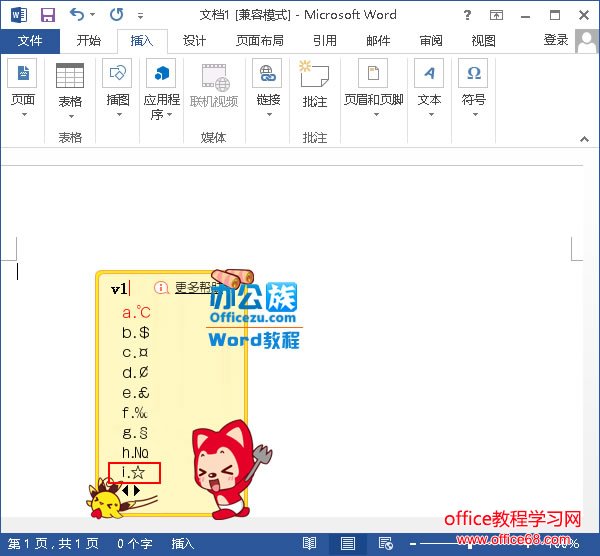
Task: Choose candidate b.$
Action: click(136, 332)
